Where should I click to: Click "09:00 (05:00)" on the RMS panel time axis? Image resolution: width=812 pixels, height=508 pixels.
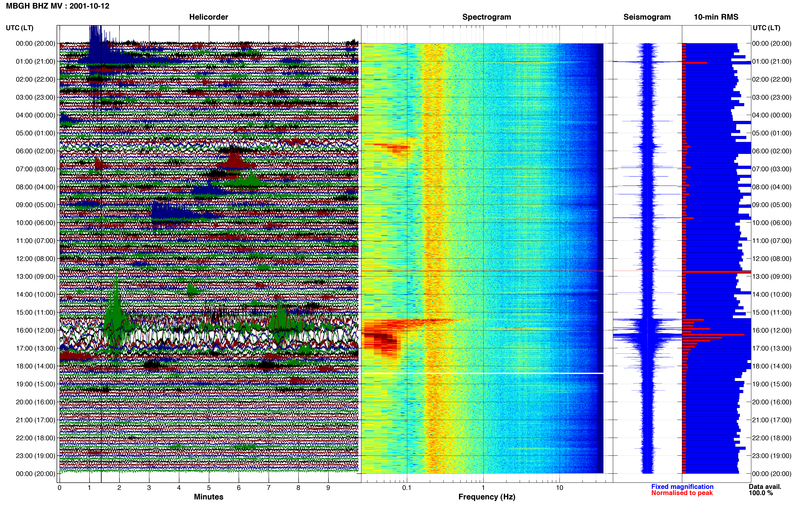772,205
